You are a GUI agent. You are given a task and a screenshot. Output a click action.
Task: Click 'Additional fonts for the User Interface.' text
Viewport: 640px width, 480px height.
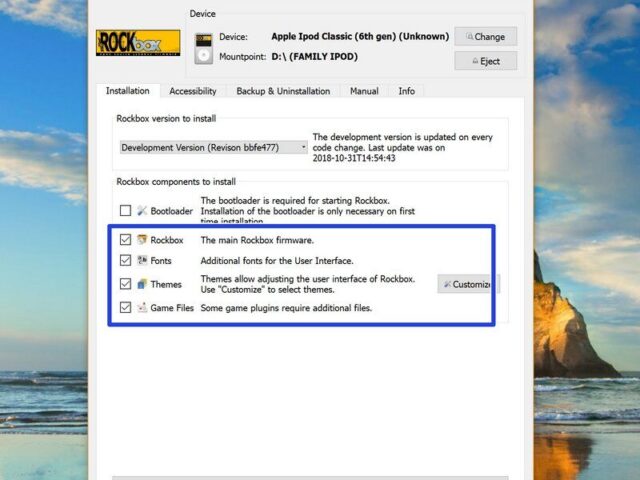pyautogui.click(x=277, y=260)
